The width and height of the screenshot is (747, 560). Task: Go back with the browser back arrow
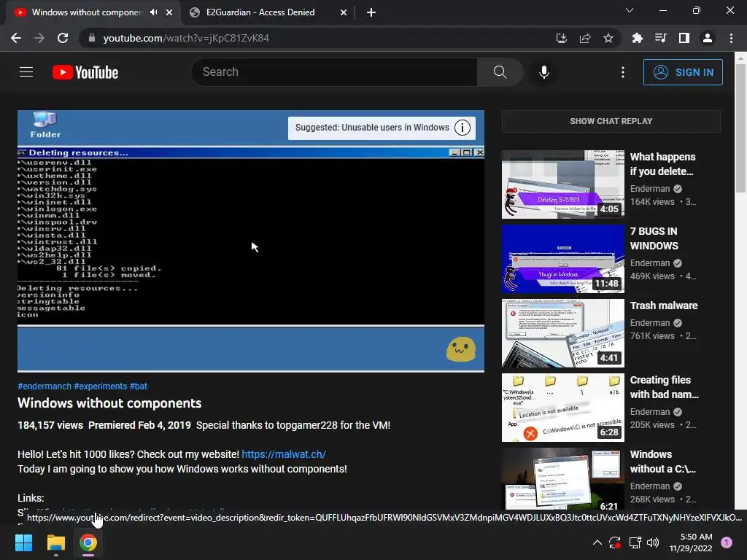[16, 38]
